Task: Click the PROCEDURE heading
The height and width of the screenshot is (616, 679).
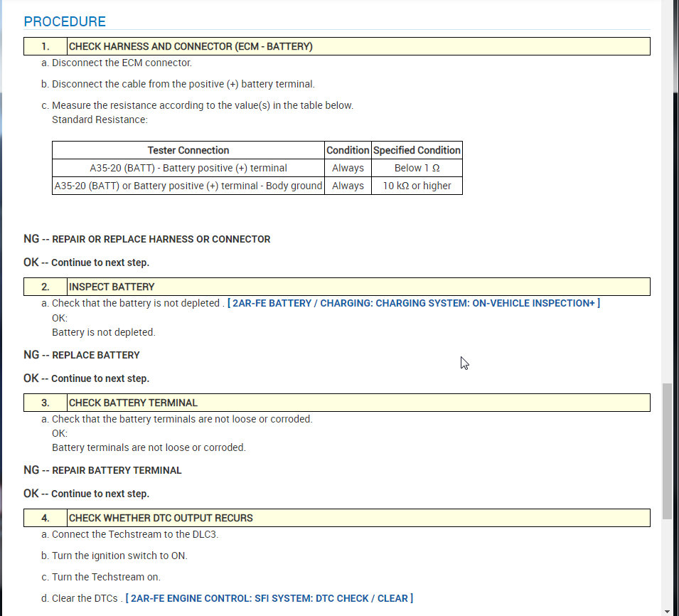Action: coord(65,21)
